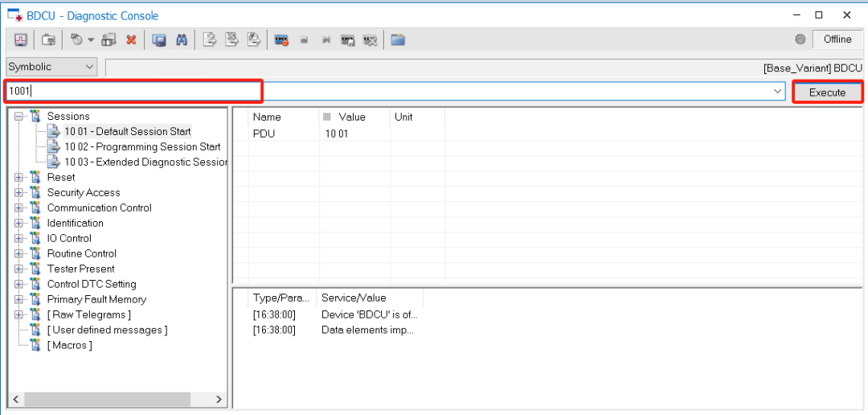868x415 pixels.
Task: Click the "Device 'BDCU' is of..." log entry
Action: coord(370,314)
